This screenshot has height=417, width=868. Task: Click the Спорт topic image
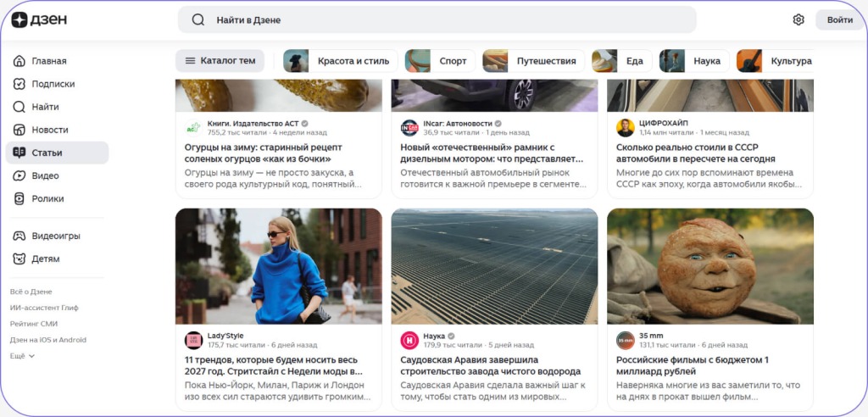[417, 61]
